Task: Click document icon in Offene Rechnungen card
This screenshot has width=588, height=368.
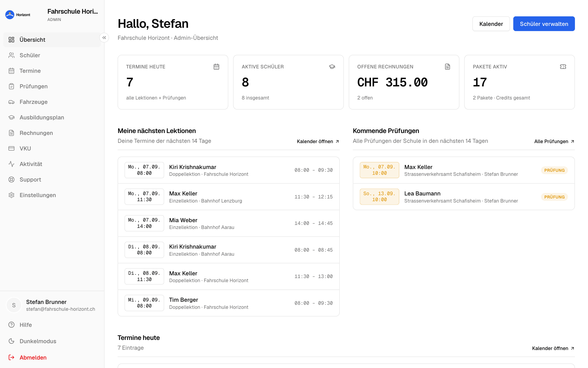Action: coord(448,67)
